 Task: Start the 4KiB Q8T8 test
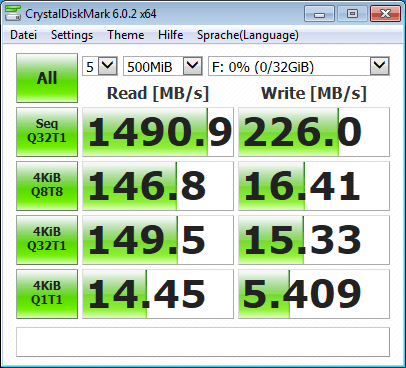pos(47,186)
